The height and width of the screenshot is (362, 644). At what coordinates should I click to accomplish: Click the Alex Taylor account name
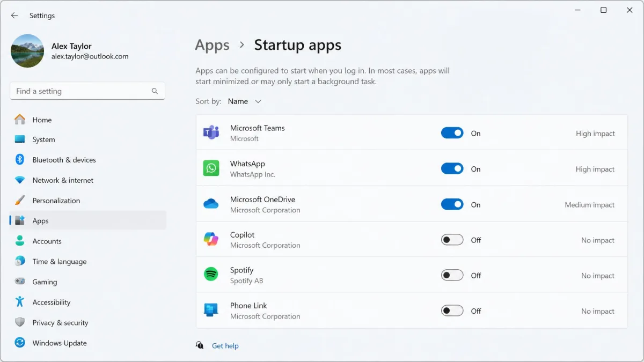click(x=71, y=46)
